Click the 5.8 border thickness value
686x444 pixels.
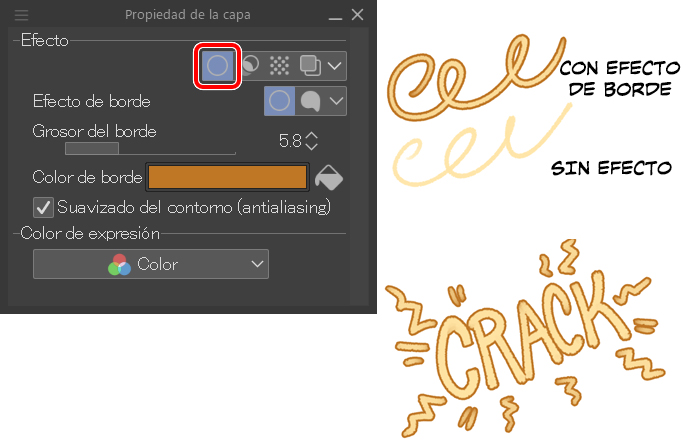pos(290,141)
